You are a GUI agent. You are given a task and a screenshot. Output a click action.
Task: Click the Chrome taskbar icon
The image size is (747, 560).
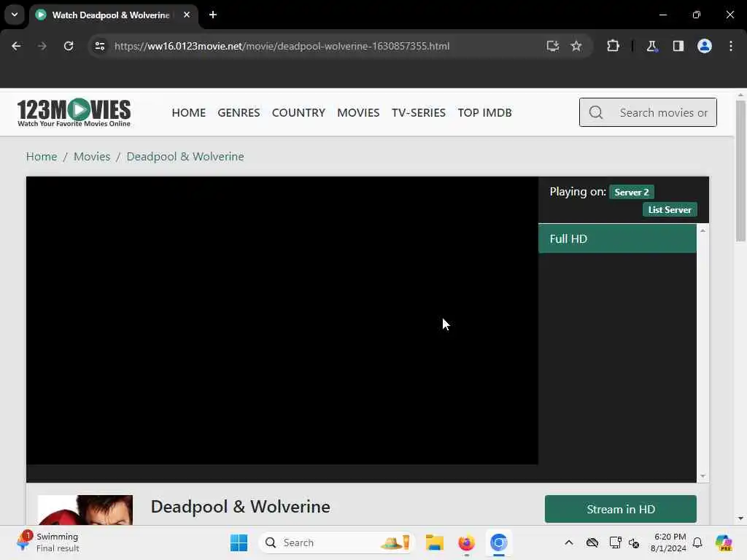coord(499,542)
